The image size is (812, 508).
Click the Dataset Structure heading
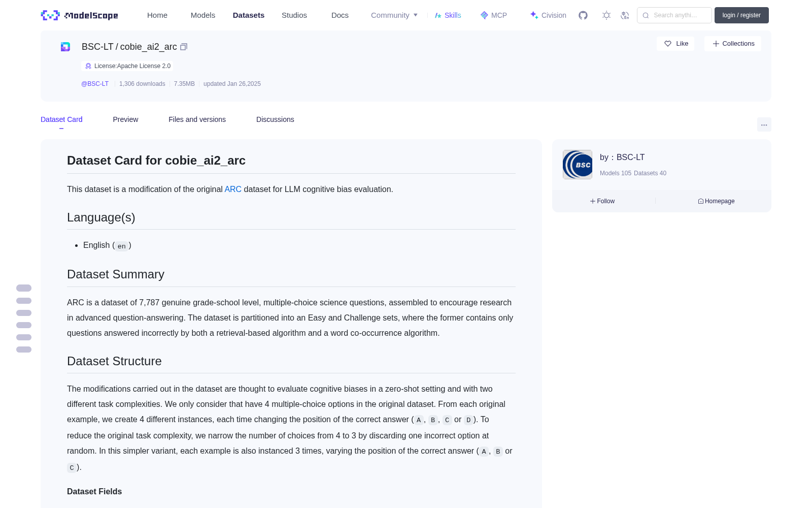click(114, 361)
